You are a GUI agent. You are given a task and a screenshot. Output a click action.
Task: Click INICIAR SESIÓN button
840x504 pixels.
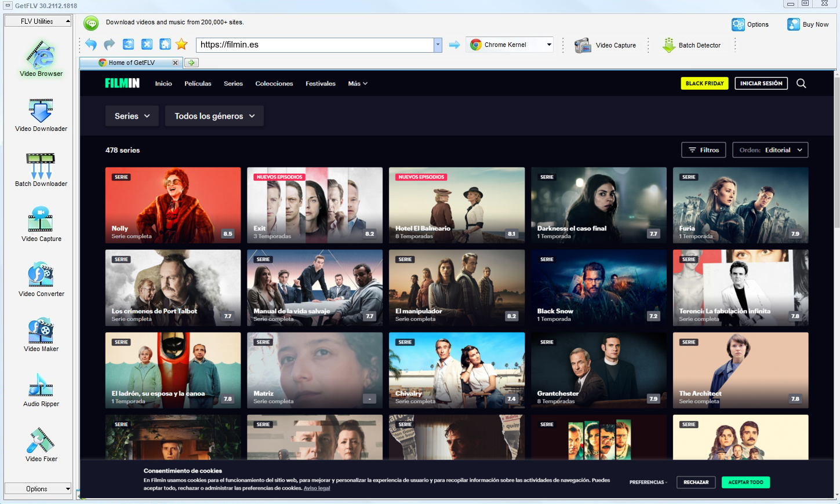tap(761, 83)
